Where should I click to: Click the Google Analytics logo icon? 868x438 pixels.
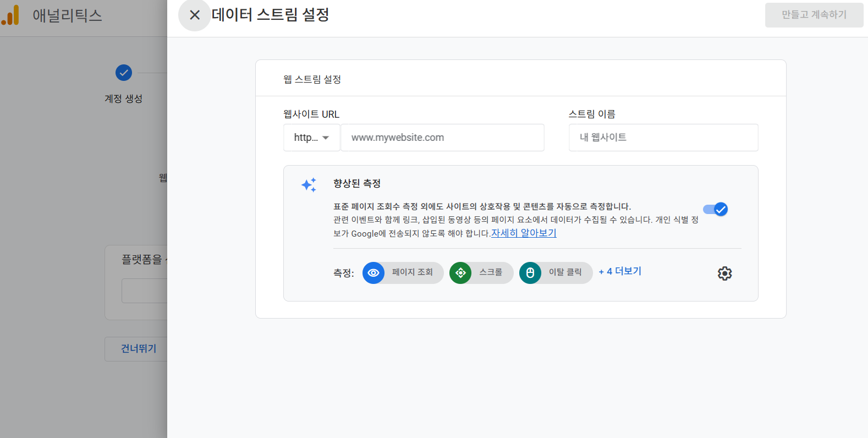(10, 15)
